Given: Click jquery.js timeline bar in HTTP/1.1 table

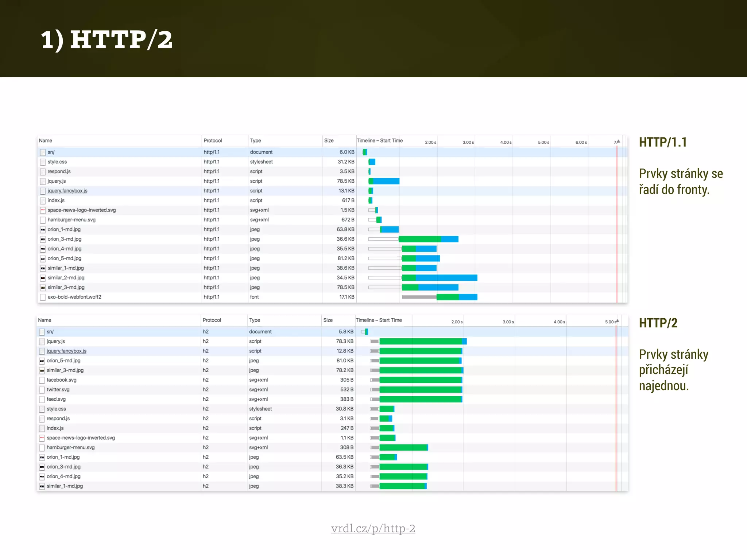Looking at the screenshot, I should tap(384, 181).
